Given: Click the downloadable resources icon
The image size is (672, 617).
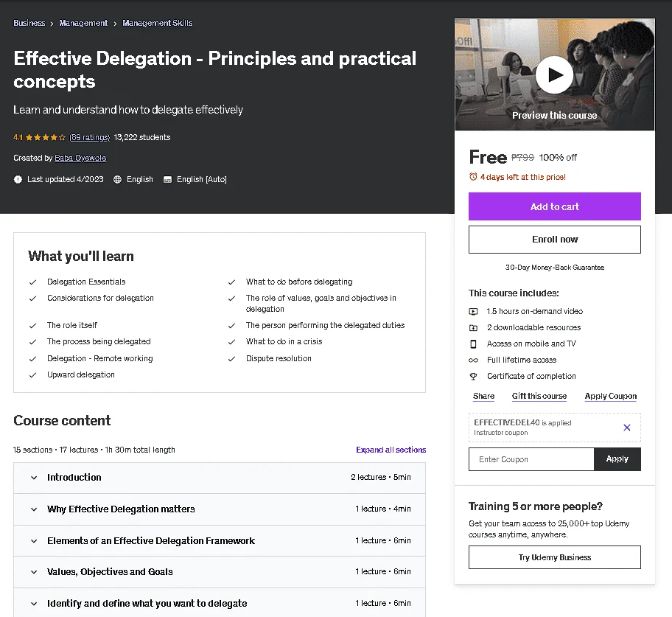Looking at the screenshot, I should [473, 327].
